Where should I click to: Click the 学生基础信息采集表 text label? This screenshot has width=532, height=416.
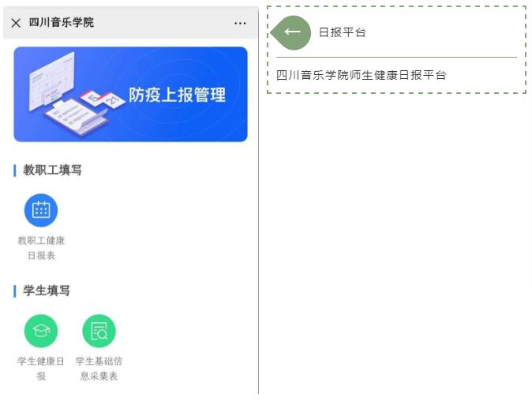pos(99,369)
